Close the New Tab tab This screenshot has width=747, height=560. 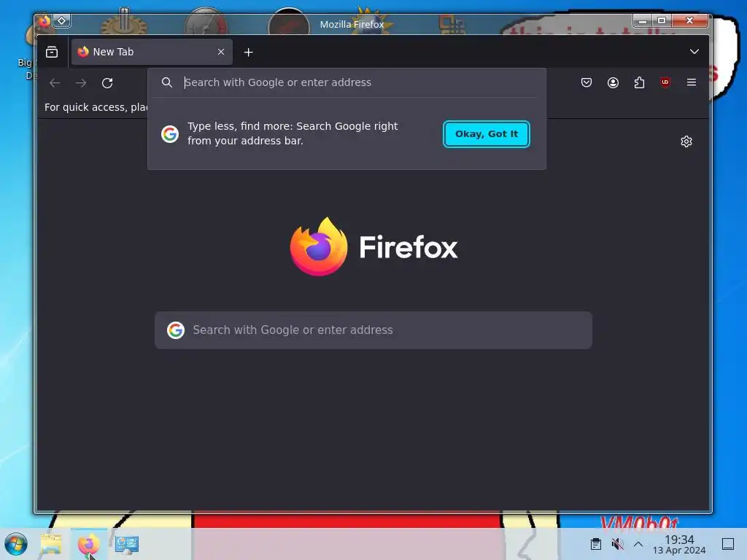point(221,52)
